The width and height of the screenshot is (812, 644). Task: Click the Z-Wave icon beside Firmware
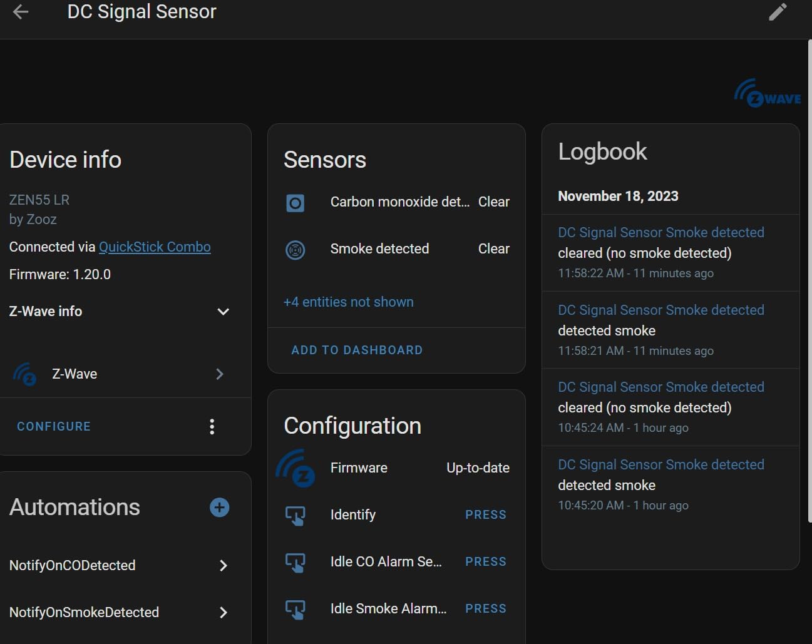[295, 468]
